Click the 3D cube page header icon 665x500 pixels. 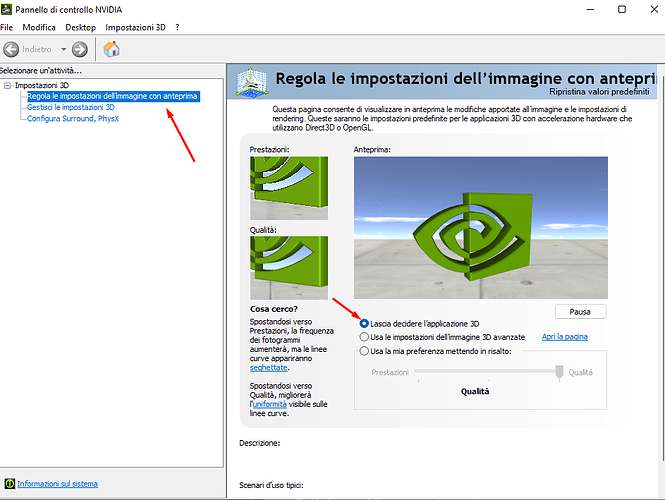[x=252, y=82]
